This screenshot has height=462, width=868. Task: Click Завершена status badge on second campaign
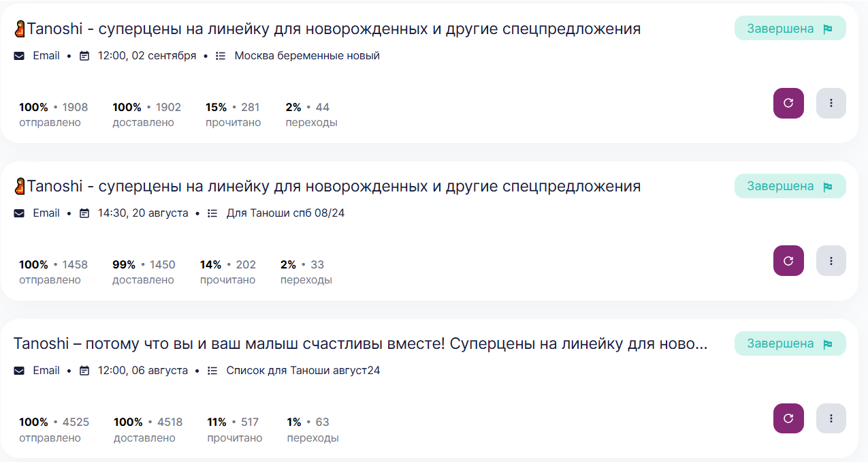(790, 186)
